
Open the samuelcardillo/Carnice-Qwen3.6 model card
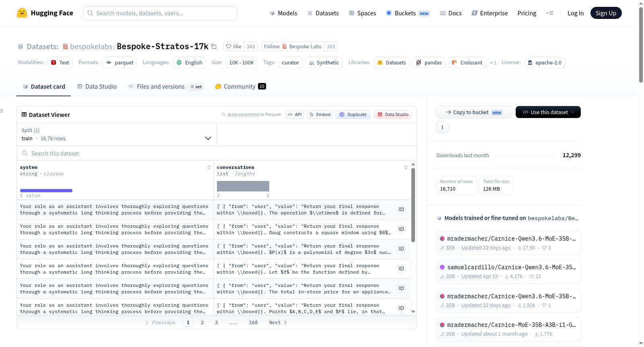pos(508,272)
